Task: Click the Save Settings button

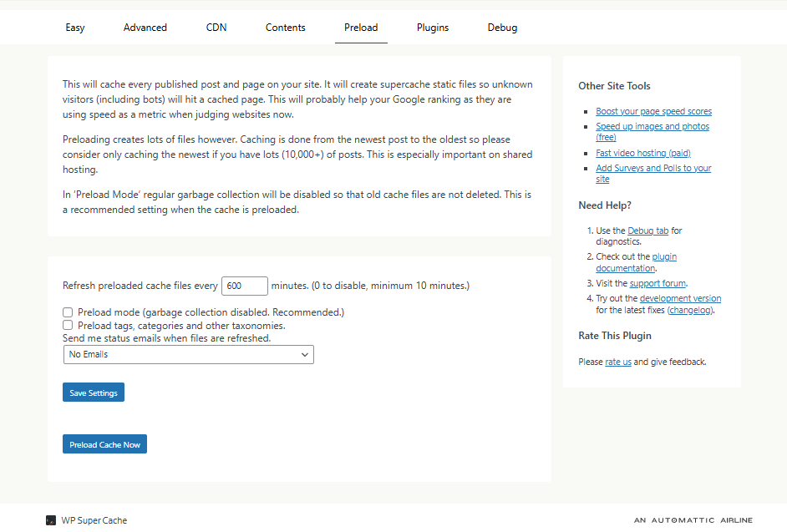Action: 94,393
